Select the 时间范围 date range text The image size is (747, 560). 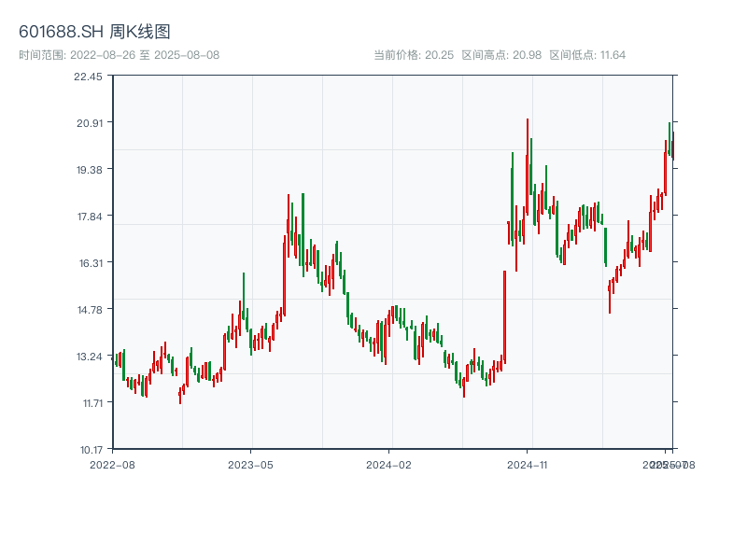pos(119,55)
